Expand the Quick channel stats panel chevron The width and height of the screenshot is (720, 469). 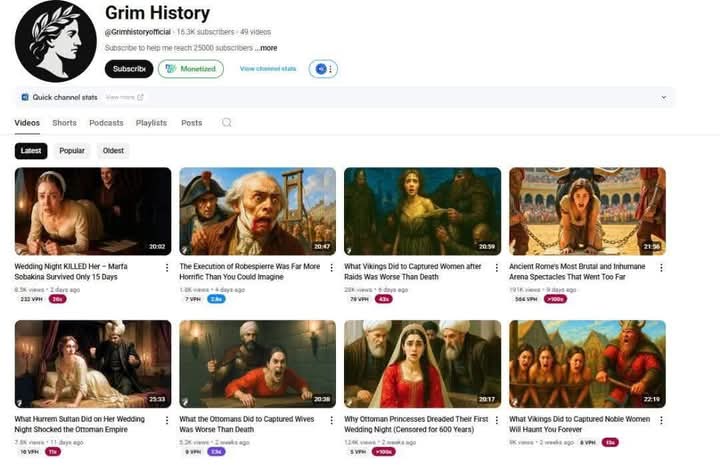664,97
